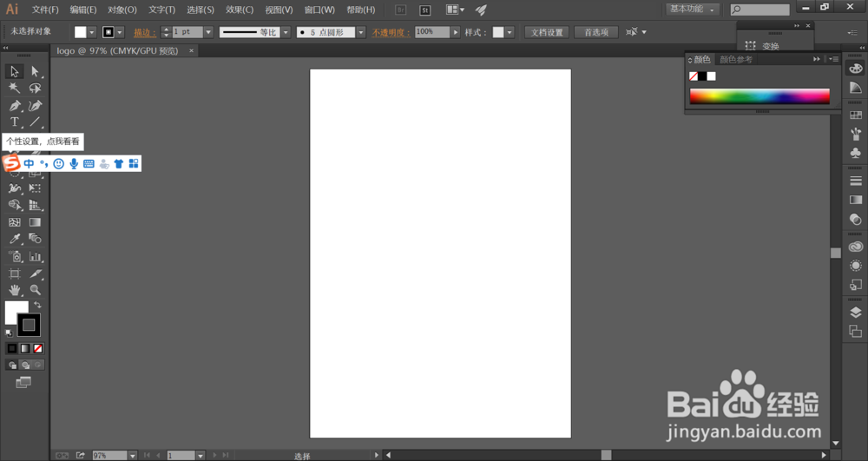Select the Perspective Grid tool
The width and height of the screenshot is (868, 461).
tap(35, 205)
